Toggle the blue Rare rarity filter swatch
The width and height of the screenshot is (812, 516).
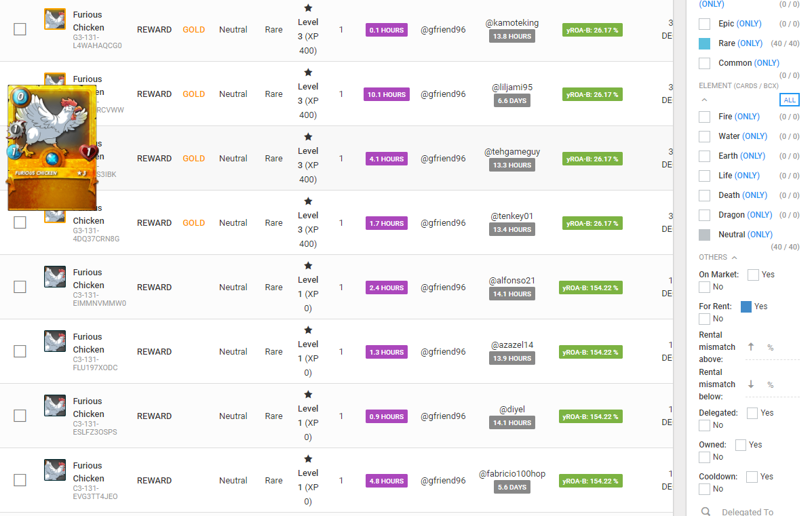coord(704,43)
